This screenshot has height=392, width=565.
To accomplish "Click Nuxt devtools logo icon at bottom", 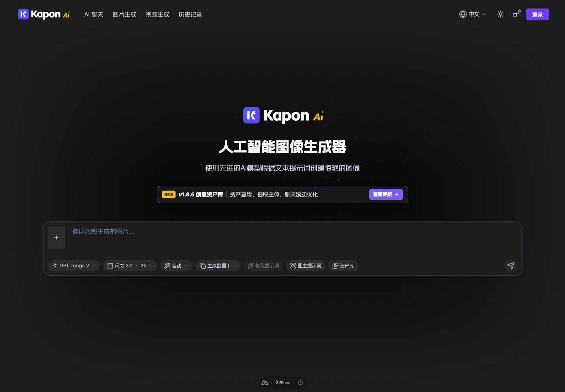I will [265, 383].
